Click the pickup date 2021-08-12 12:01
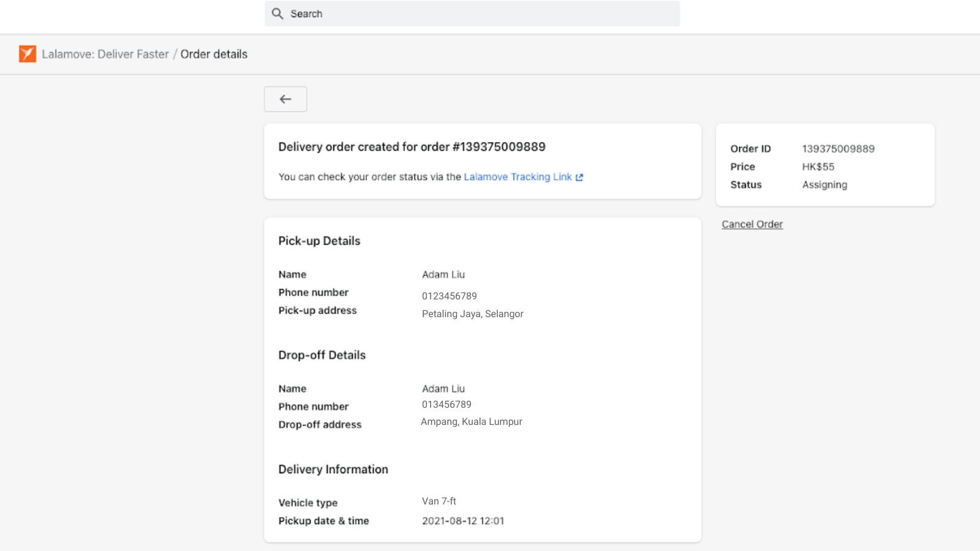Screen dimensions: 980x551 463,520
